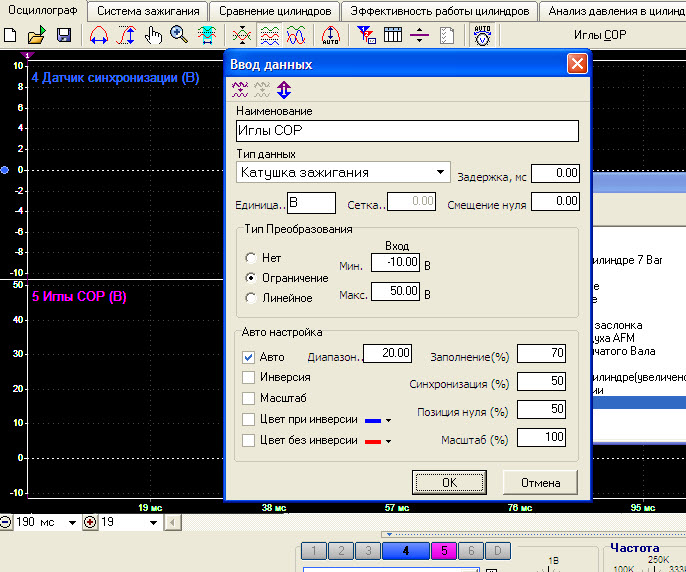Click the green waveform fit-width icon
Image resolution: width=686 pixels, height=572 pixels.
[206, 35]
